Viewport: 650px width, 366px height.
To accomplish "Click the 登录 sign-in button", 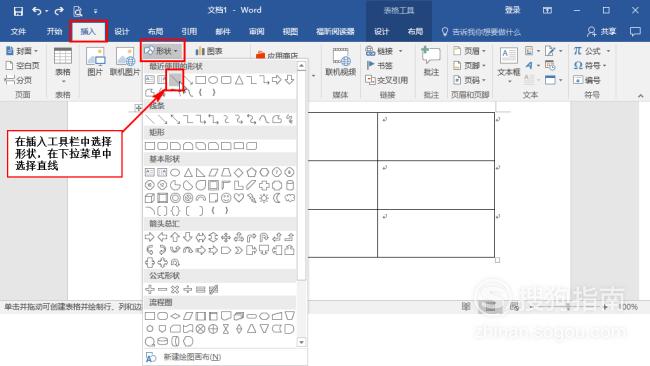I will point(512,10).
